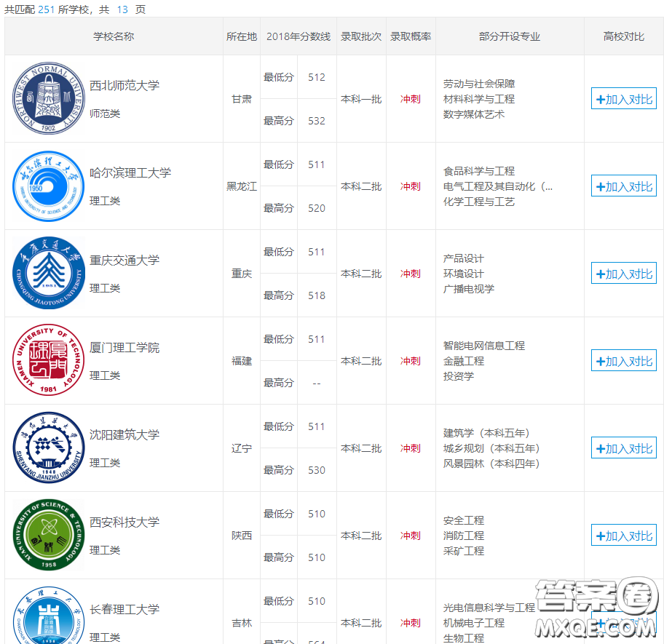Open the 长春理工大学 school link
The height and width of the screenshot is (644, 664).
click(125, 609)
